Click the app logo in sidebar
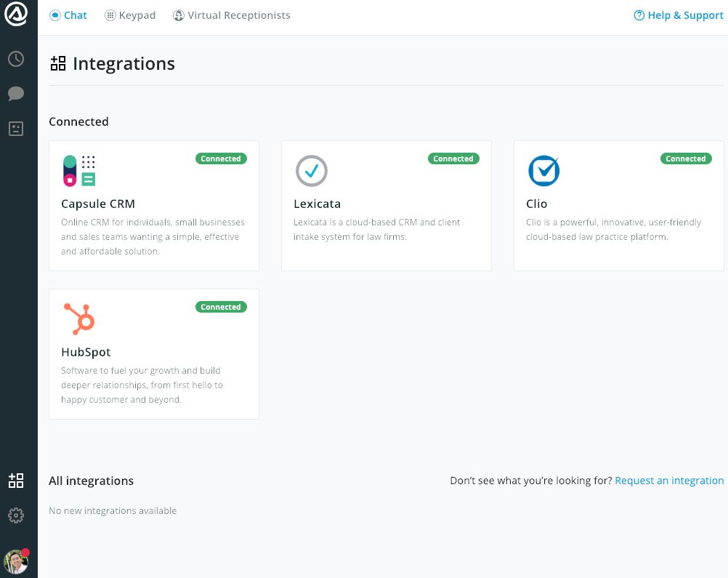This screenshot has width=728, height=578. tap(16, 15)
